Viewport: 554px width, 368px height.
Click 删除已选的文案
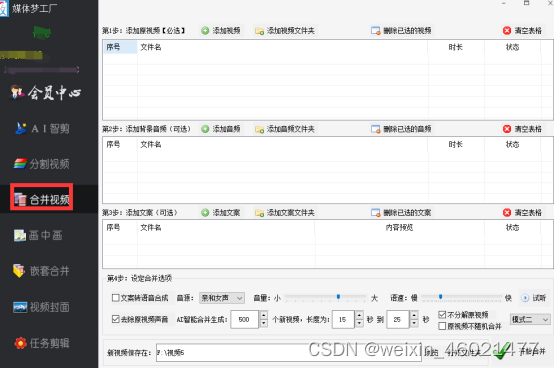401,213
